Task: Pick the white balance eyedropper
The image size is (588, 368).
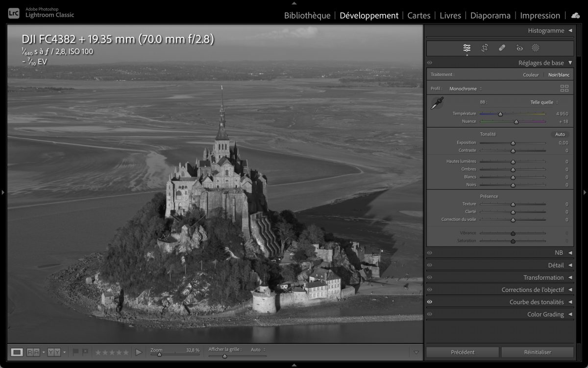Action: (437, 103)
